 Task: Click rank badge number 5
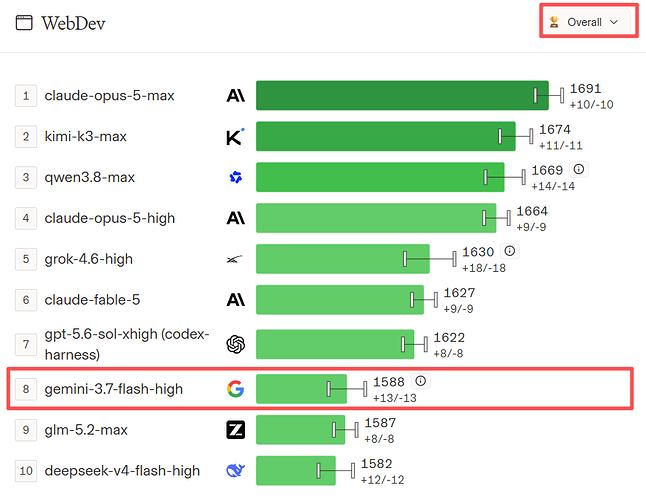click(26, 259)
